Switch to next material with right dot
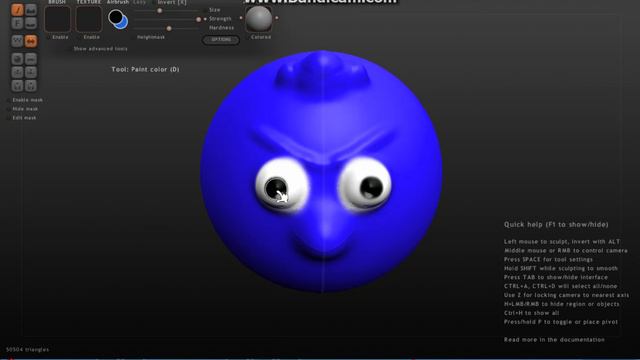 pos(277,18)
